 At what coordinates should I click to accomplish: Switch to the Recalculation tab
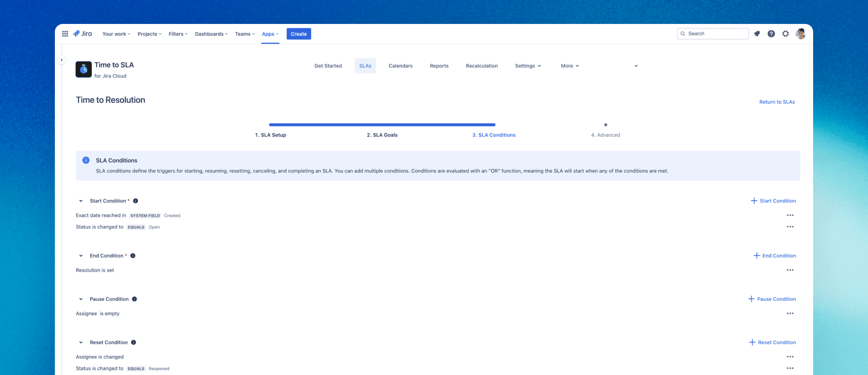tap(482, 66)
